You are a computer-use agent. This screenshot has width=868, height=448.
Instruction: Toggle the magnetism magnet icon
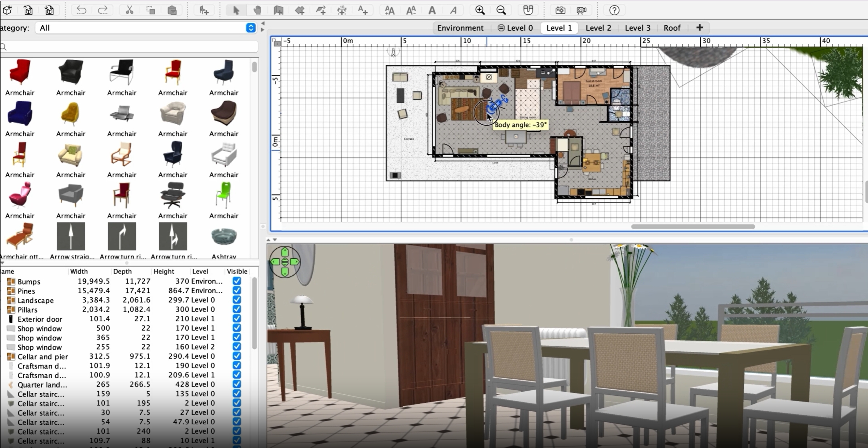pyautogui.click(x=528, y=10)
